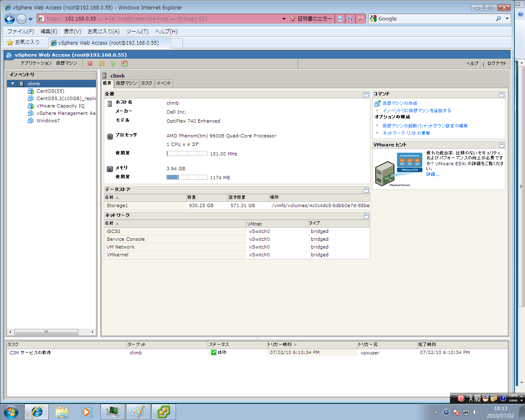525x420 pixels.
Task: Click the browser Back arrow button
Action: (x=9, y=19)
